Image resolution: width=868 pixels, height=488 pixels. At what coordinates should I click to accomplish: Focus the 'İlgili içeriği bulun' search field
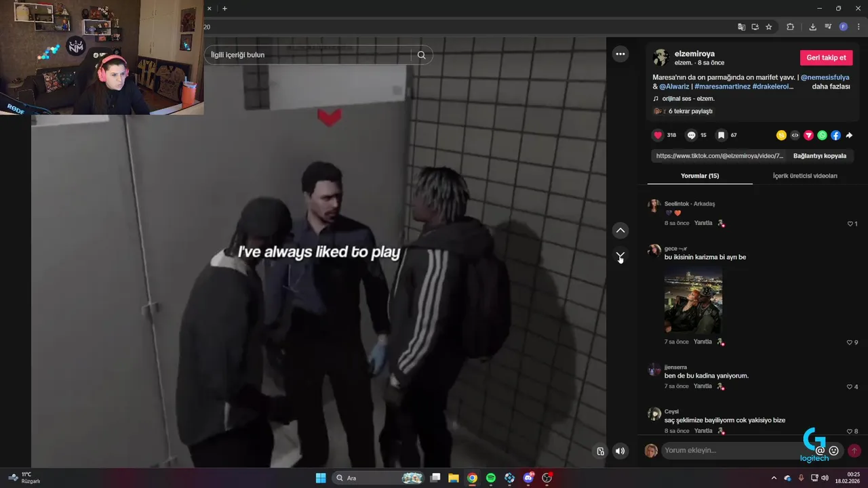click(x=309, y=55)
